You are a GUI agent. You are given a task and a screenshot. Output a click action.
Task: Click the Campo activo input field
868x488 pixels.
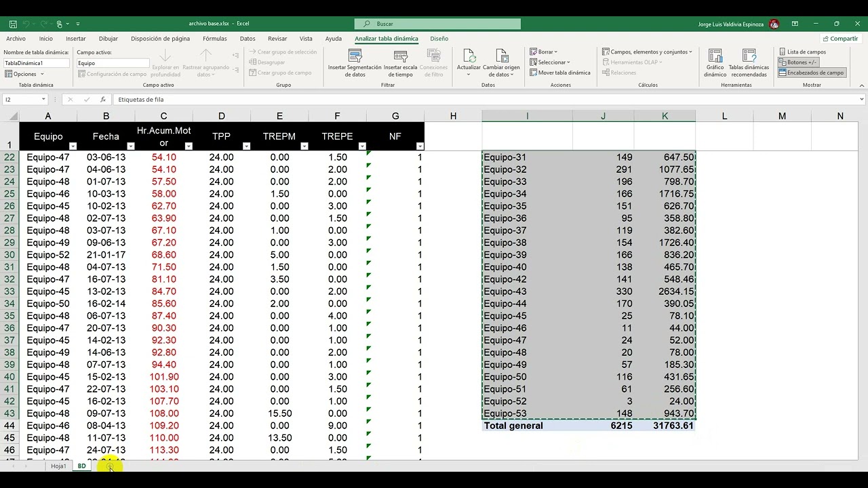coord(113,63)
